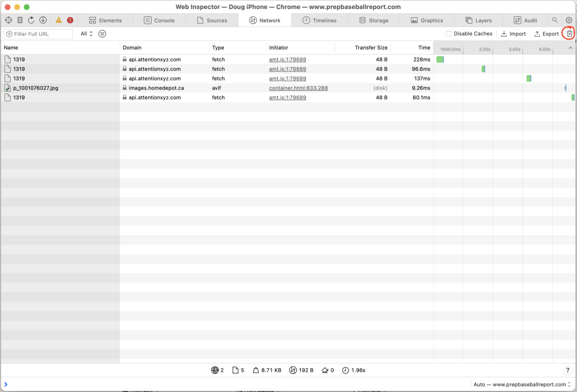This screenshot has height=392, width=577.
Task: Focus the Filter Full URL field
Action: pos(38,34)
